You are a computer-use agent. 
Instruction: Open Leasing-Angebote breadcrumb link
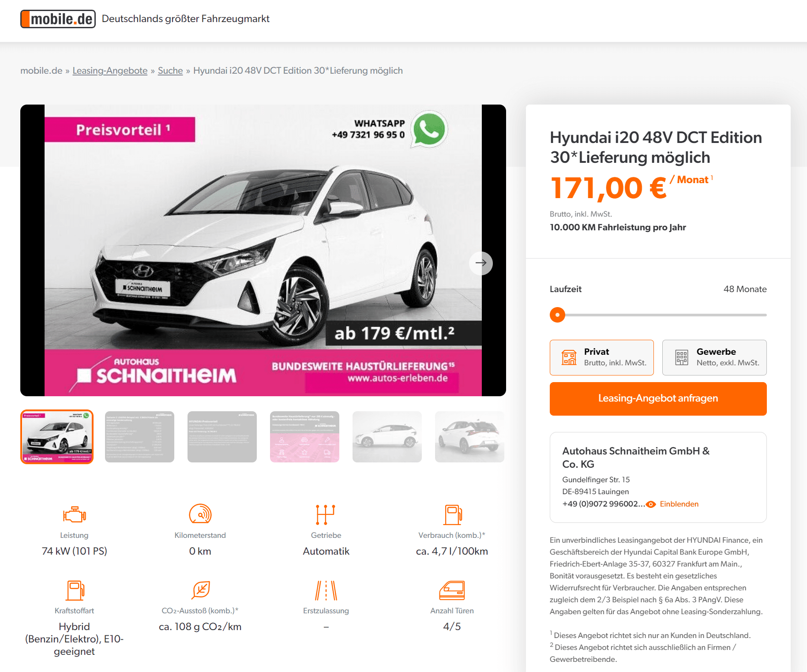[x=110, y=71]
